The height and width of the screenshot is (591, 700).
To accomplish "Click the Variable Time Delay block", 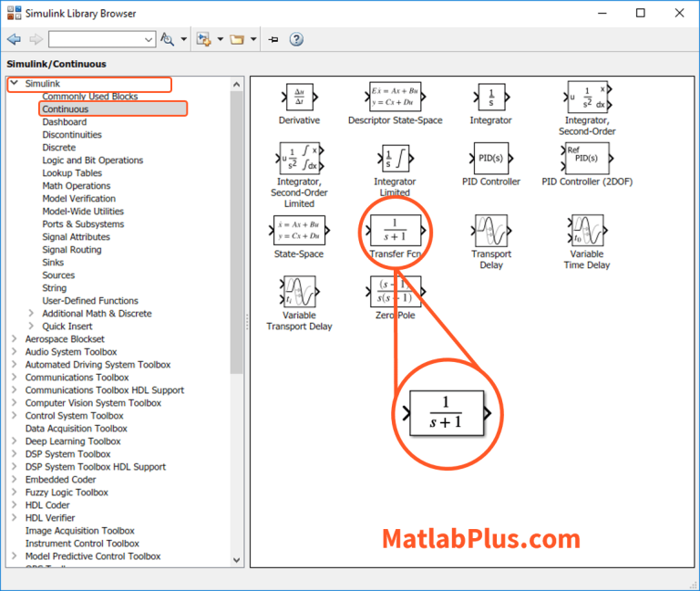I will (x=586, y=230).
